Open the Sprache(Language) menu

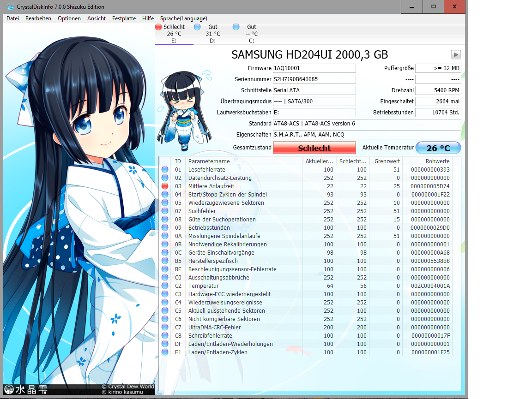click(x=183, y=18)
